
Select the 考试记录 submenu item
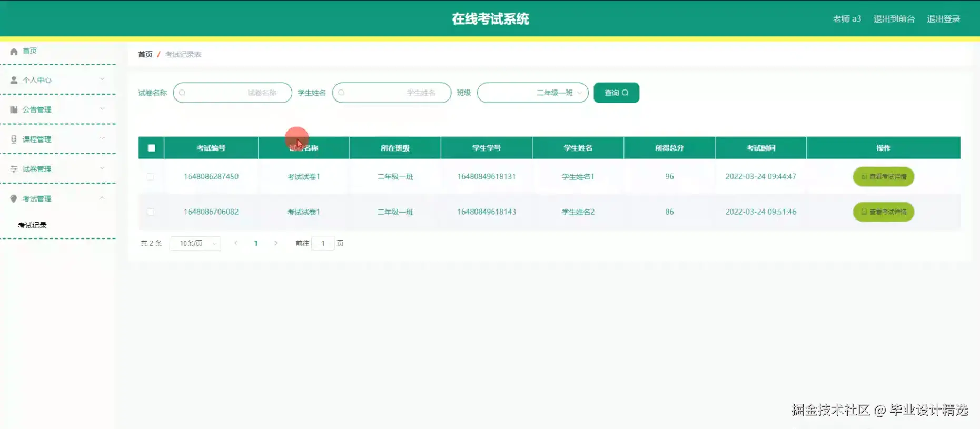point(33,225)
